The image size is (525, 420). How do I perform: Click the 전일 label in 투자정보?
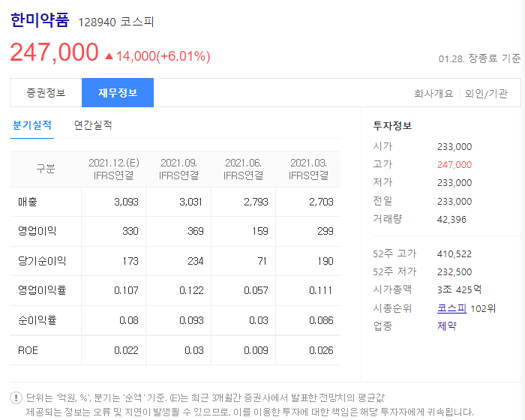tap(382, 201)
